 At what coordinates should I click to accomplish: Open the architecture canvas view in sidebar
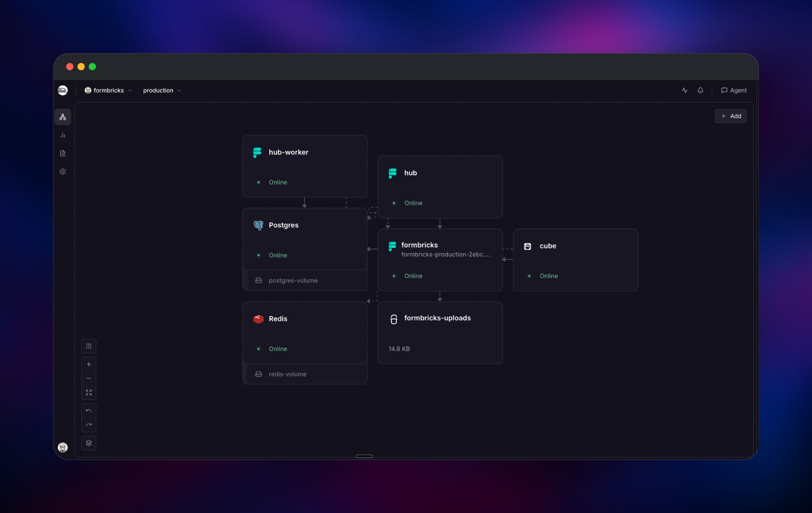point(63,117)
